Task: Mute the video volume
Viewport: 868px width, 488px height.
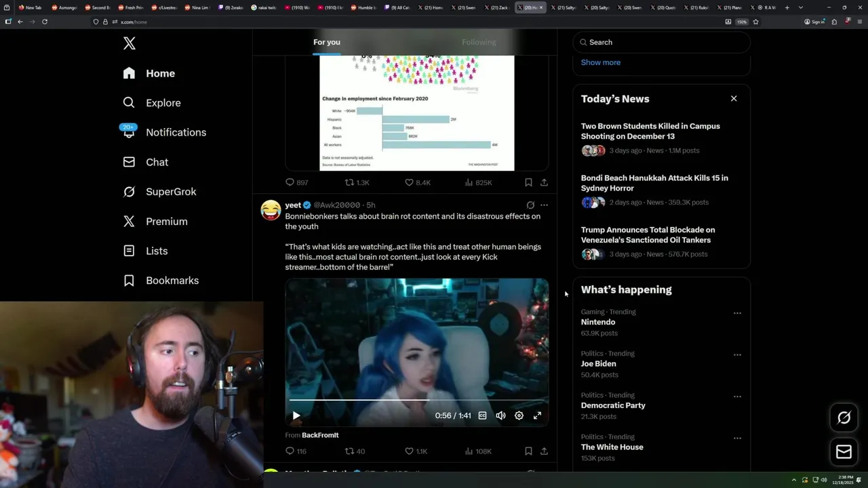Action: pyautogui.click(x=500, y=415)
